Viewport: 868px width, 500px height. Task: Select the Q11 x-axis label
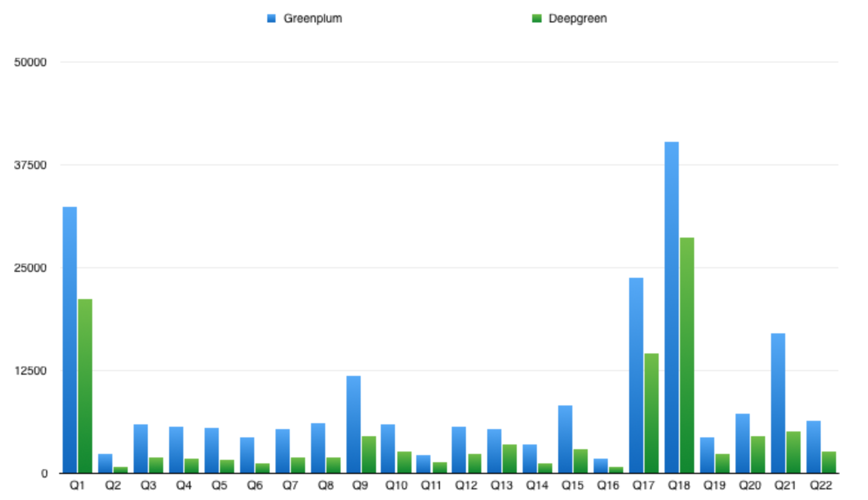pyautogui.click(x=432, y=485)
